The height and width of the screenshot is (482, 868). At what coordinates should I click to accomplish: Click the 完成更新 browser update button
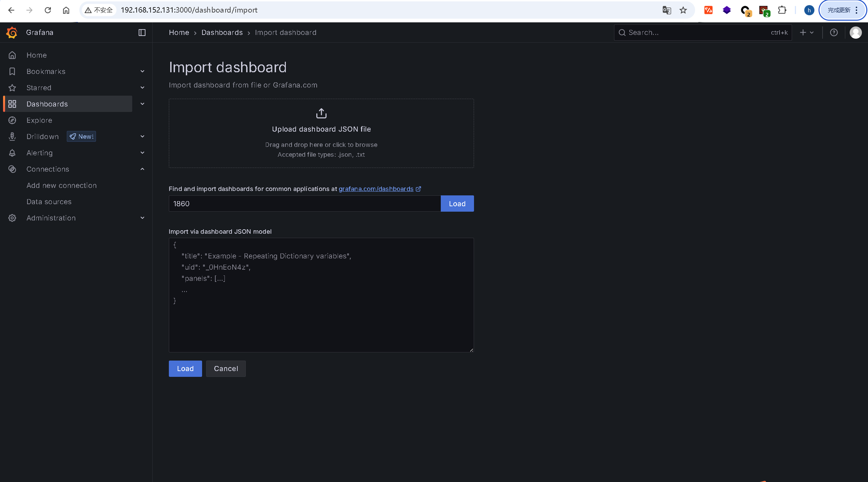(x=842, y=10)
